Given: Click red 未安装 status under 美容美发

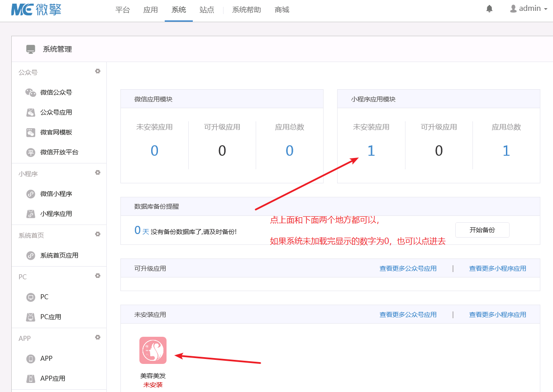Looking at the screenshot, I should 153,385.
